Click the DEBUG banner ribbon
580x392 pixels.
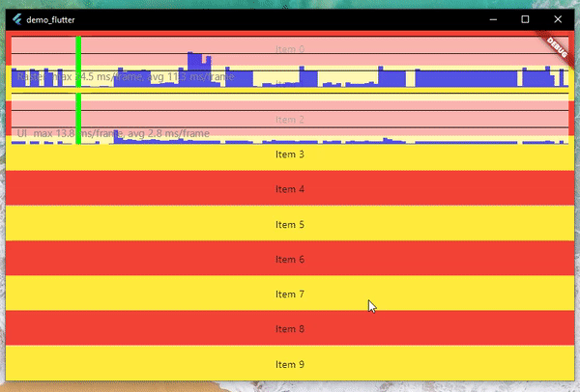[557, 48]
